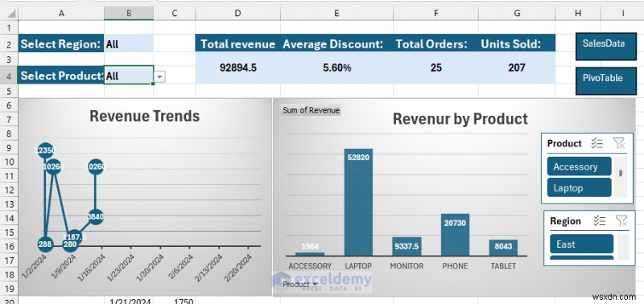Click the Select Product: label cell
644x304 pixels.
pos(61,76)
